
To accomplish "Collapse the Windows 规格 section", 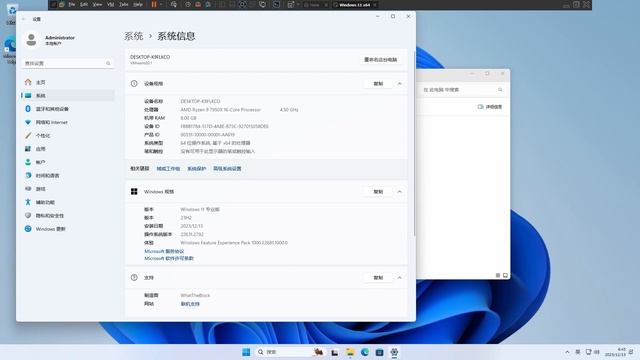I will tap(400, 191).
